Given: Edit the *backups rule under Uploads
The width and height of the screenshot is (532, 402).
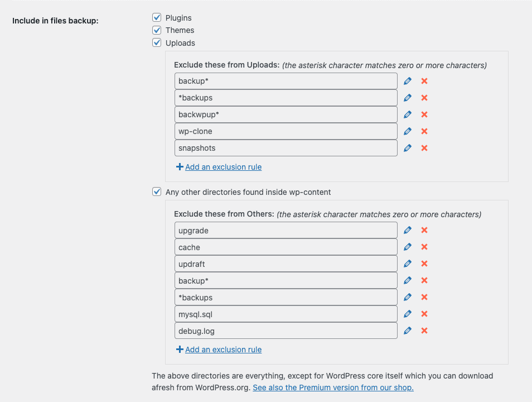Looking at the screenshot, I should (408, 98).
